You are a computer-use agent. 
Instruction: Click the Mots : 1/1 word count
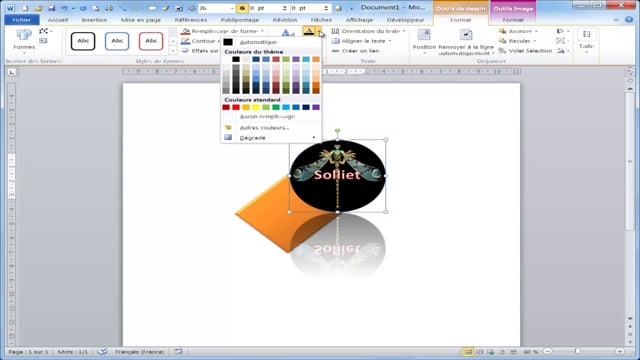coord(73,351)
